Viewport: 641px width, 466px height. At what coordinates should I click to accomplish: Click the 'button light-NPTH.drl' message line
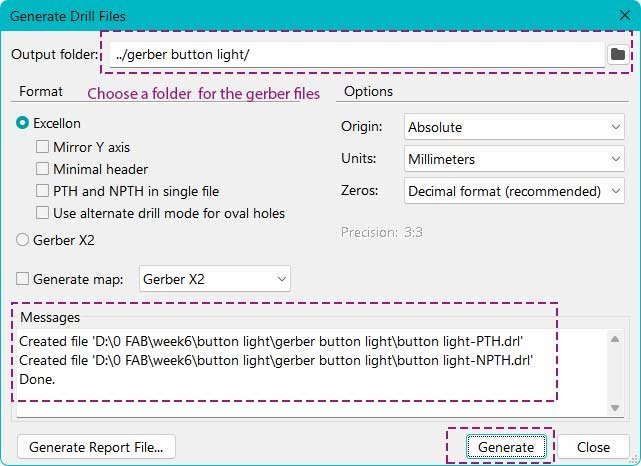pos(276,360)
